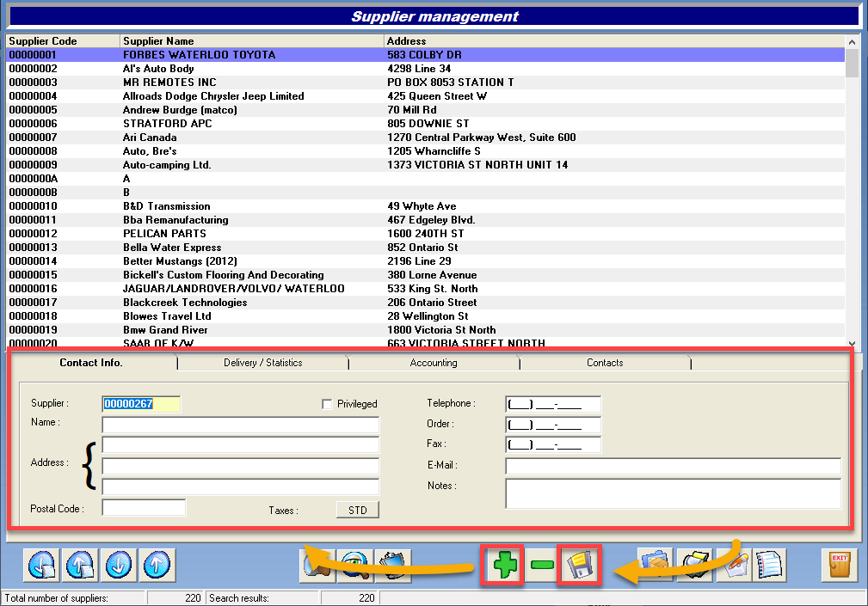Click the E-Mail input field
This screenshot has height=606, width=868.
click(673, 466)
